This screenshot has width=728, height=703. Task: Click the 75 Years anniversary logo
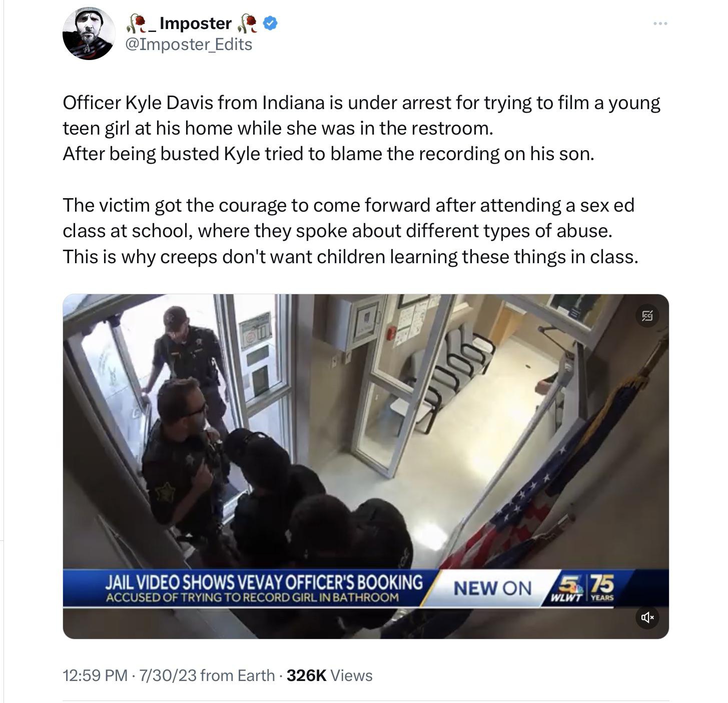602,587
